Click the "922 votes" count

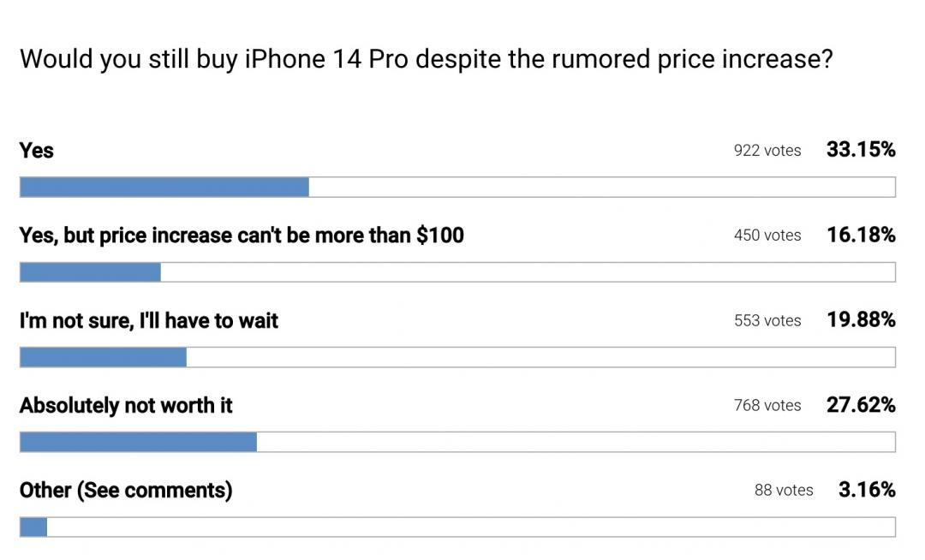tap(767, 151)
